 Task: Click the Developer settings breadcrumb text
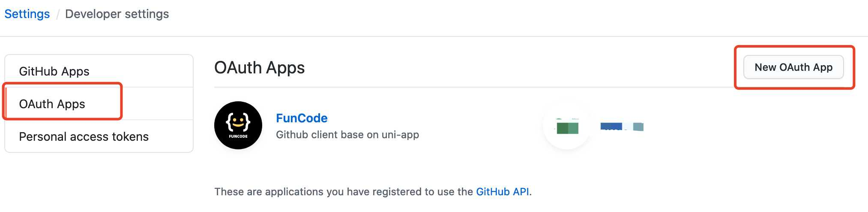click(117, 14)
